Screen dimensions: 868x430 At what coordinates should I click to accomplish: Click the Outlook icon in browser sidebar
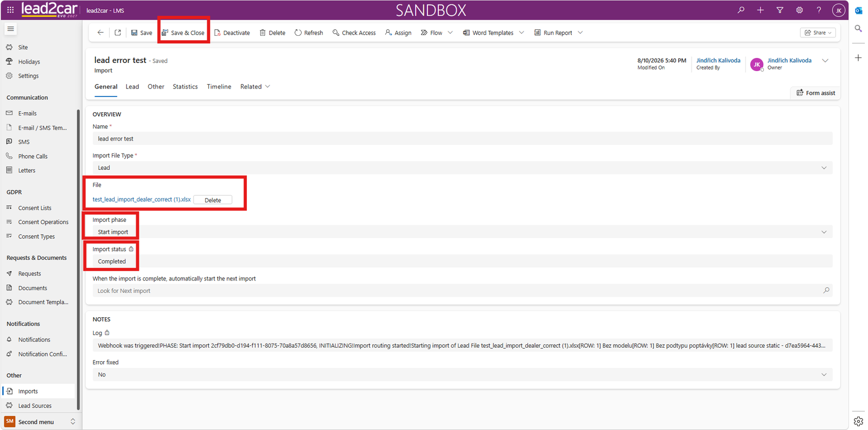point(858,10)
